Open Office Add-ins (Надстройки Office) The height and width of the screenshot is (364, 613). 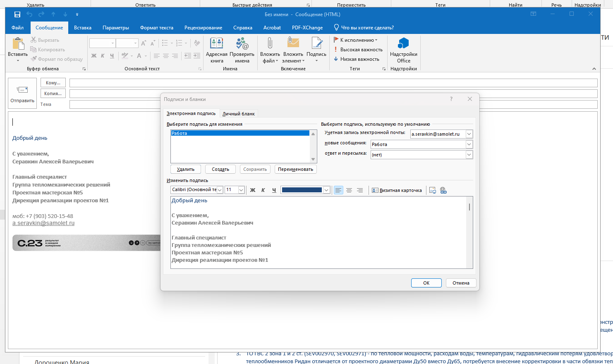click(404, 50)
